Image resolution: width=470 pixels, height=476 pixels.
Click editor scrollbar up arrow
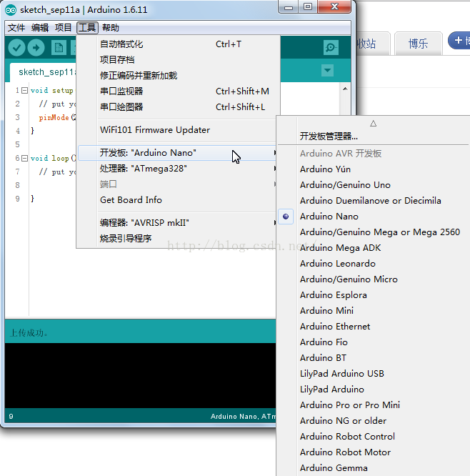click(345, 89)
